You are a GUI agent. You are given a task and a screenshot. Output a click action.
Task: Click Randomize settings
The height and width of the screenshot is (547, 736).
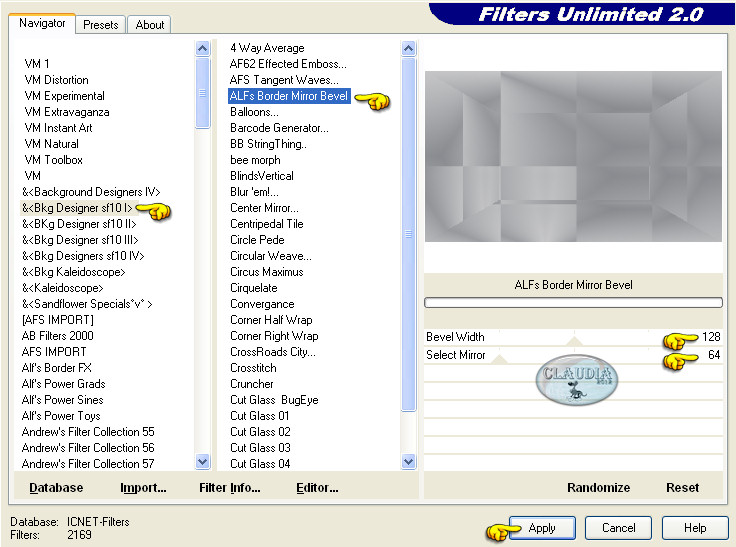click(x=598, y=488)
